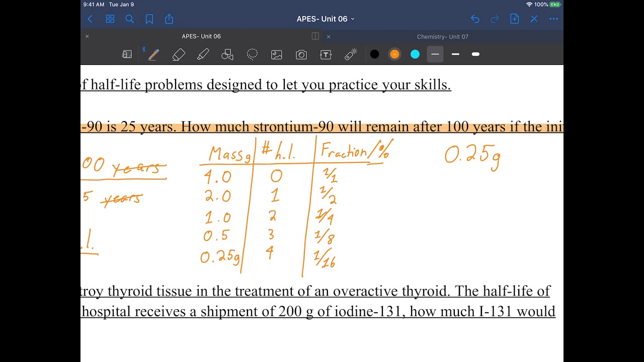Open the search tool

(x=129, y=19)
